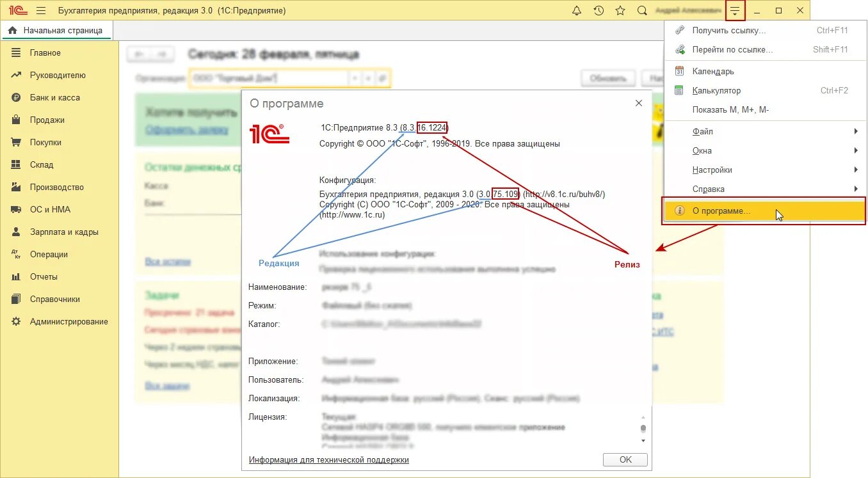Open the Руководителю section
868x478 pixels.
pos(58,76)
